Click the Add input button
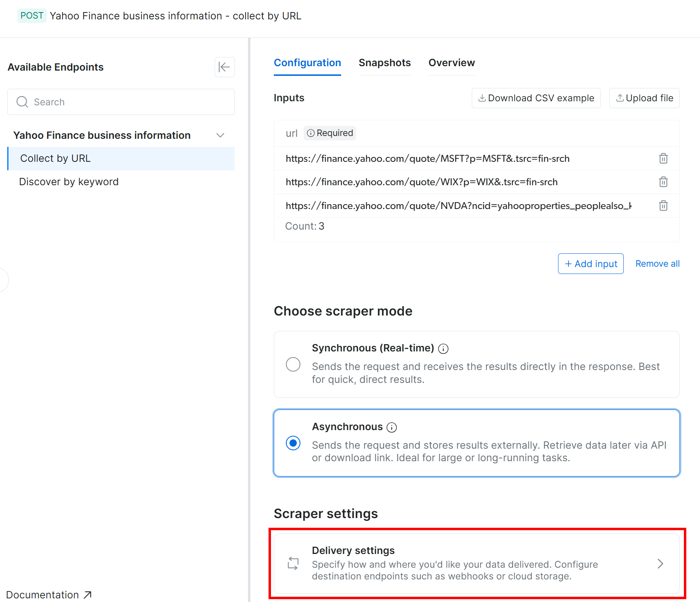The image size is (700, 602). 591,264
